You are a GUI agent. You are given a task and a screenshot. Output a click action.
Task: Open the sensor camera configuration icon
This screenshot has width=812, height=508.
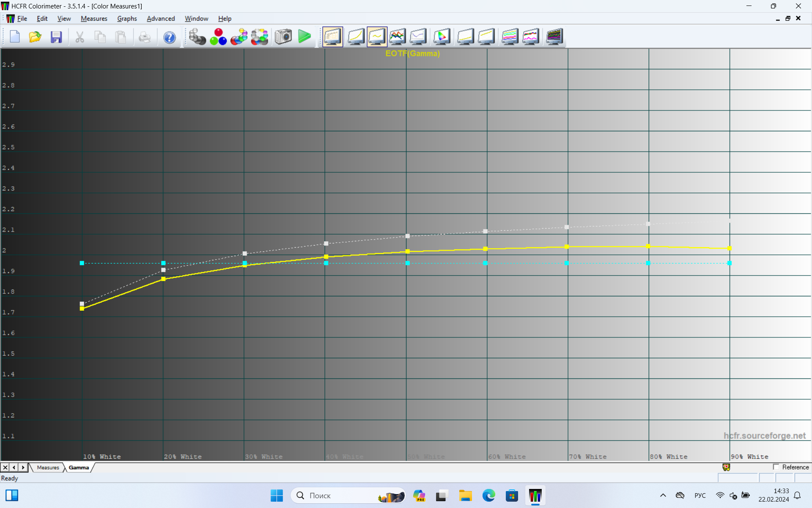[283, 37]
